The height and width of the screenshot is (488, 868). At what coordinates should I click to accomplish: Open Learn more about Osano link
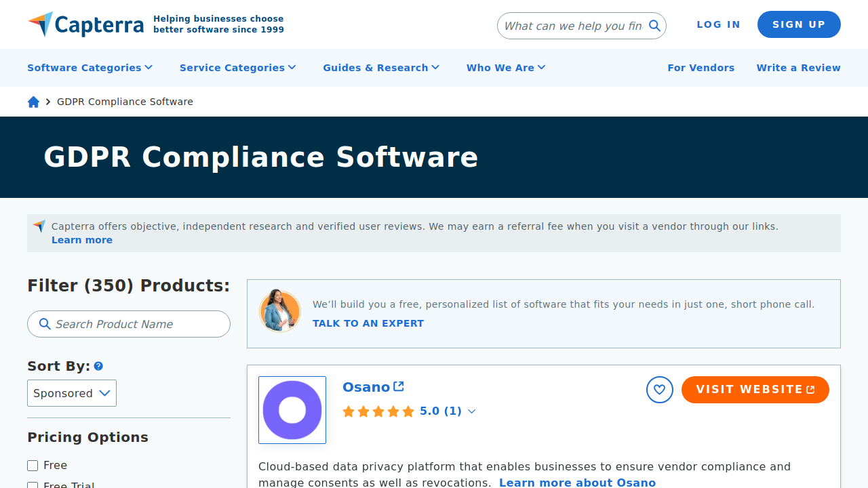pyautogui.click(x=578, y=483)
